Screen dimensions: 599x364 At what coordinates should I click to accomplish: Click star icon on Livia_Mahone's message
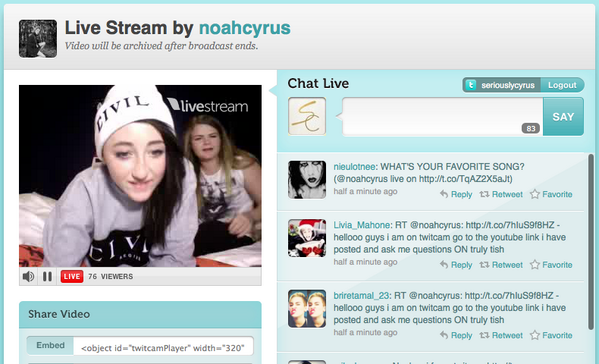click(x=535, y=265)
